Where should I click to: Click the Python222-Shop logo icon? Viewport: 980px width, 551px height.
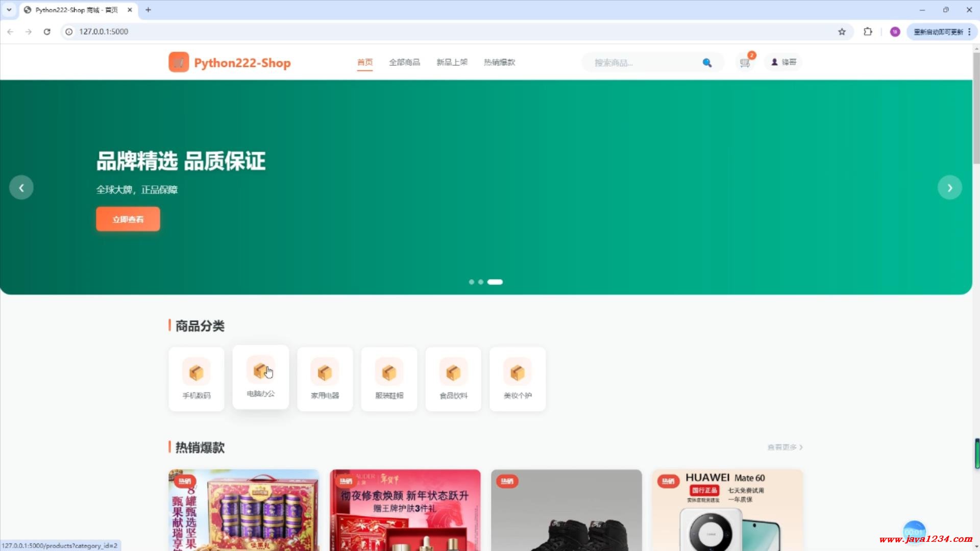pyautogui.click(x=179, y=62)
